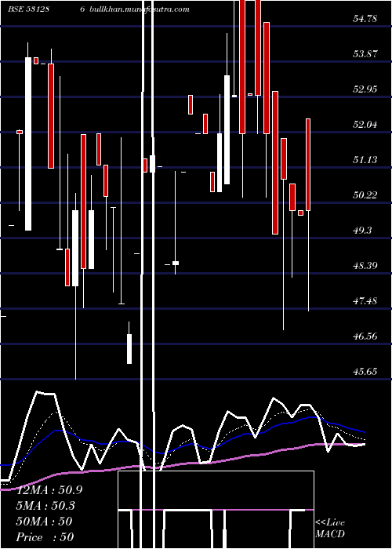The image size is (392, 549).
Task: Click the Price : 50 legend text
Action: (x=45, y=536)
